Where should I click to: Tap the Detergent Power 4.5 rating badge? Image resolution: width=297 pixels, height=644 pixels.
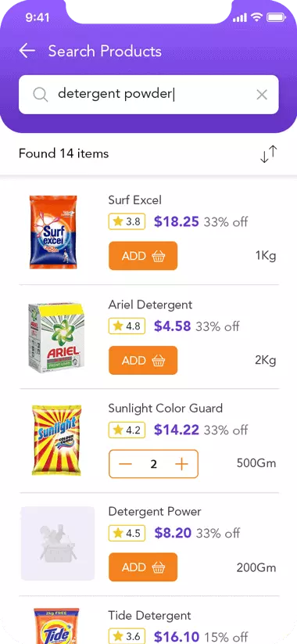click(x=127, y=533)
